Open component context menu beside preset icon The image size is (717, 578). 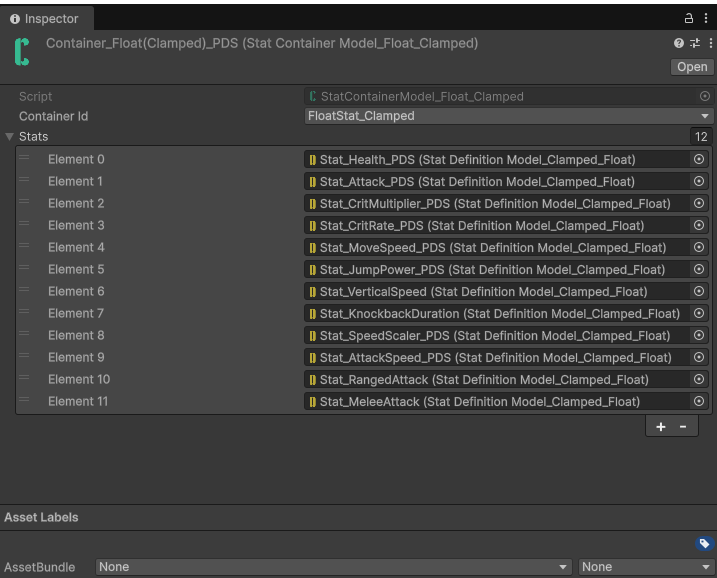[x=711, y=43]
